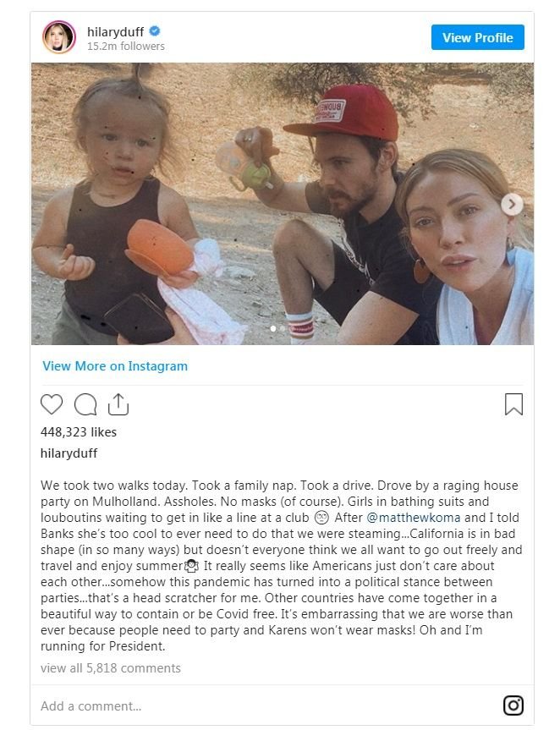Select hilaryduff name above caption

[69, 453]
